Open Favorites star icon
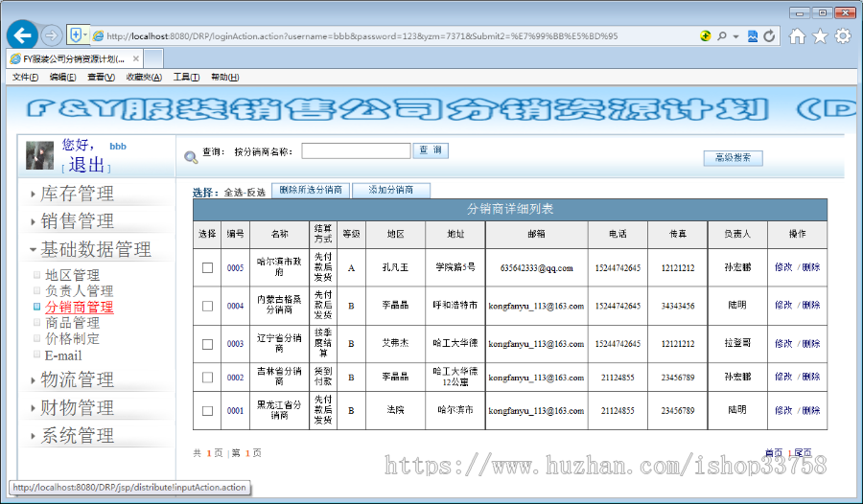 click(820, 36)
